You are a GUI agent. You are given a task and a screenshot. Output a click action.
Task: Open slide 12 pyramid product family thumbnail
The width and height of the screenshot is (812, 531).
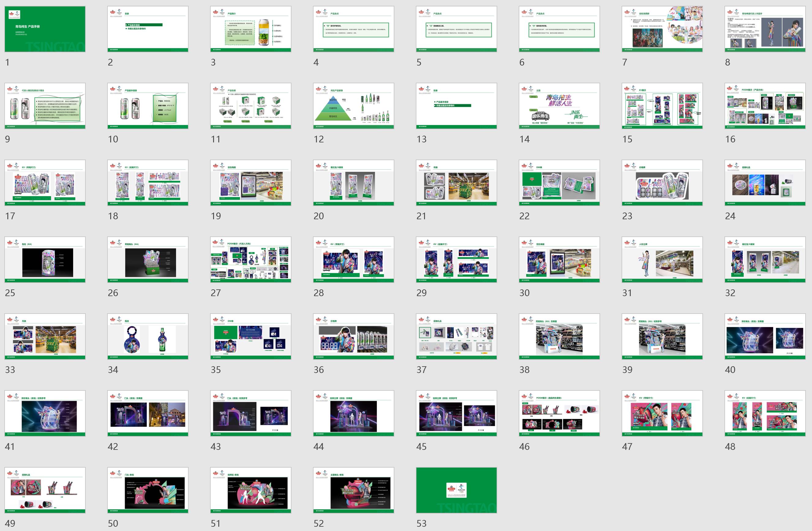point(353,106)
